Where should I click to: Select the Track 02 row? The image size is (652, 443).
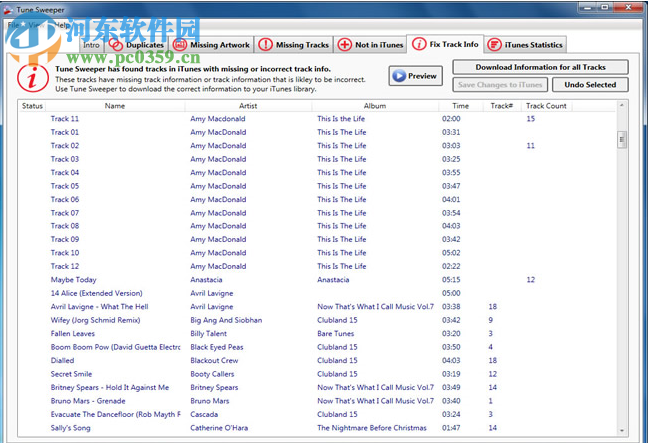point(316,146)
